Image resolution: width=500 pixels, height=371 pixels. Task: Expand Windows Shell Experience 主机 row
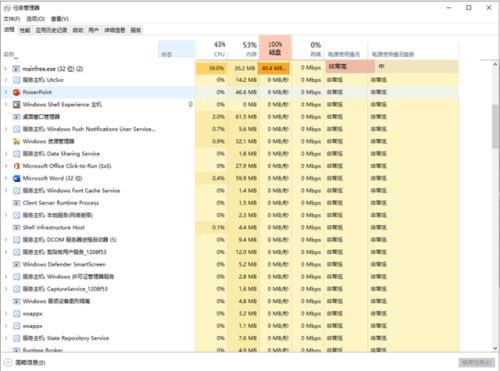coord(6,105)
